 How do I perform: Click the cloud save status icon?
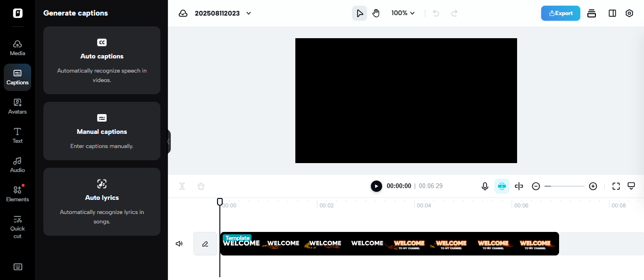pyautogui.click(x=183, y=13)
